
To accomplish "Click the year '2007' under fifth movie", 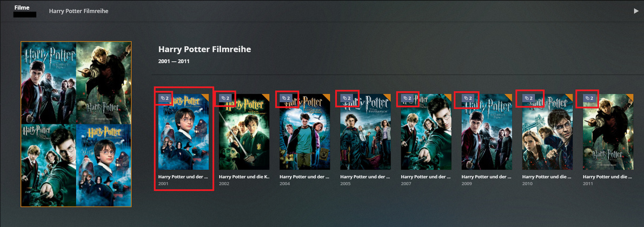I will 406,184.
